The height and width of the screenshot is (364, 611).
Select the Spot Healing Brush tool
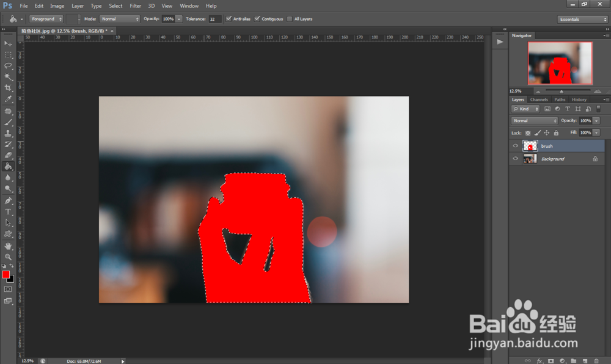[8, 111]
